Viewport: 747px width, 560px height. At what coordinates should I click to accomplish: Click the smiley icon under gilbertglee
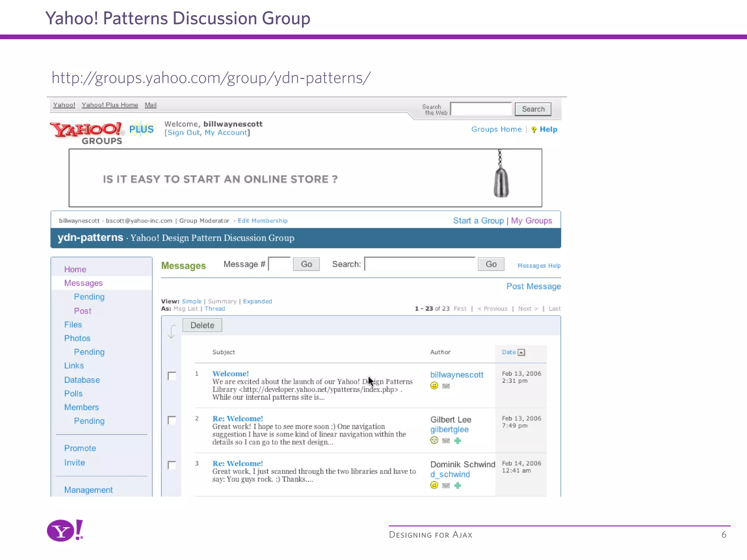tap(434, 440)
